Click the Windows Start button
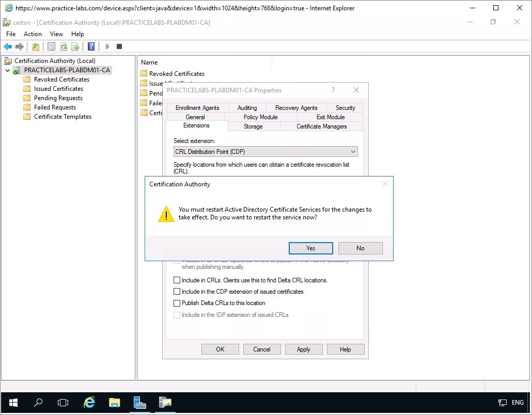Image resolution: width=532 pixels, height=415 pixels. click(13, 403)
